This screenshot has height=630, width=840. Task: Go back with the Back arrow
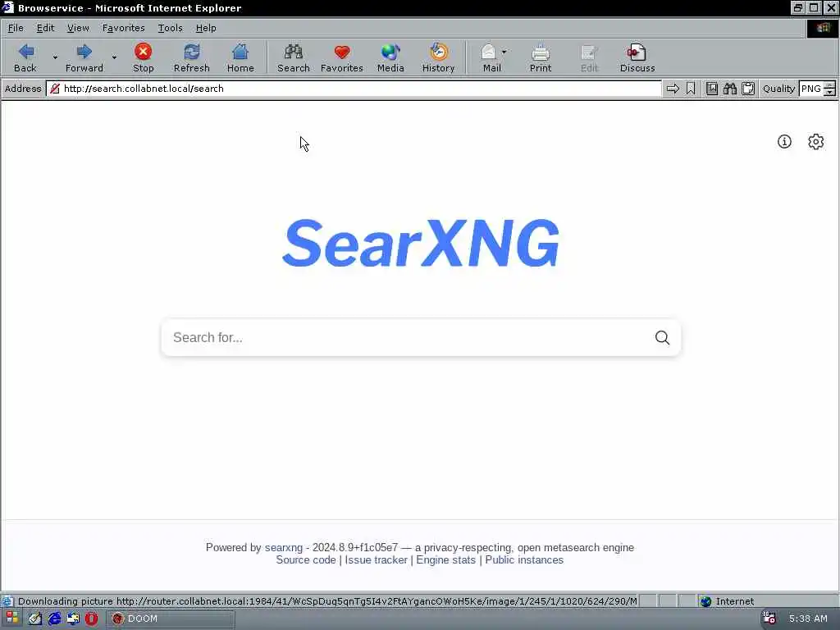(25, 58)
